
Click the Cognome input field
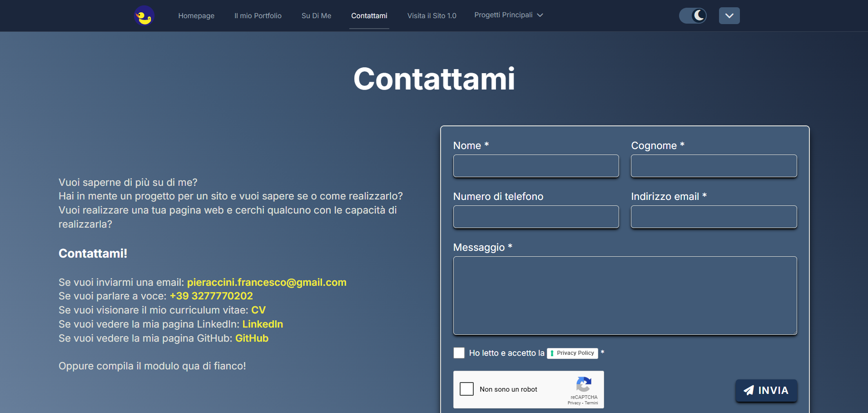pyautogui.click(x=714, y=166)
